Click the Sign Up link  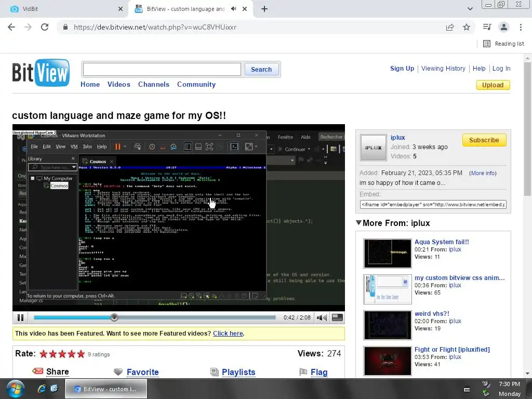[402, 69]
